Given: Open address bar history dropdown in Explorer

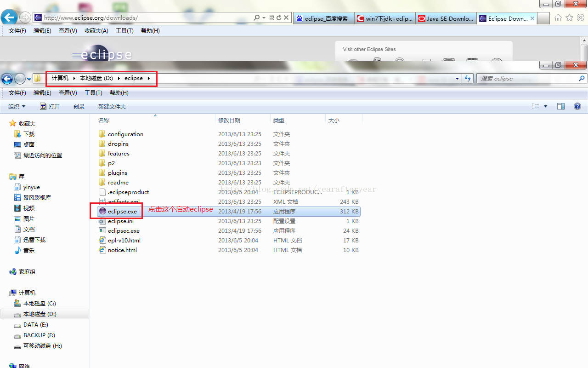Looking at the screenshot, I should (457, 79).
